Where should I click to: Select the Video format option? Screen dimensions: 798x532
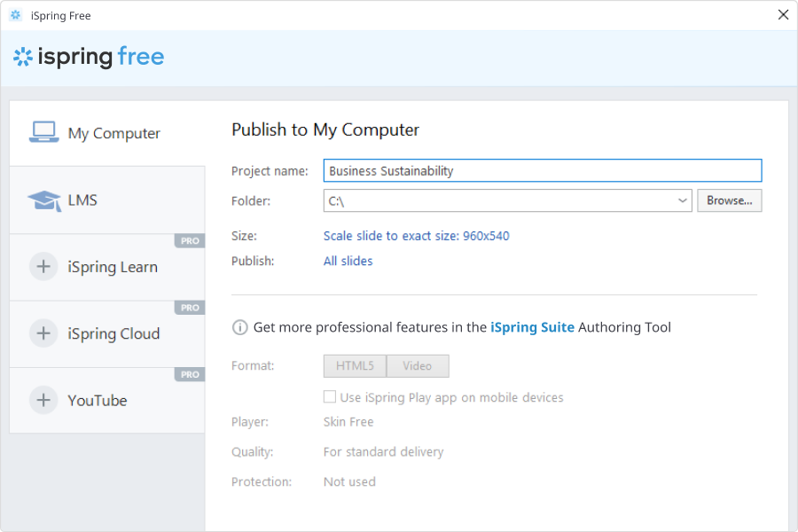[x=418, y=365]
